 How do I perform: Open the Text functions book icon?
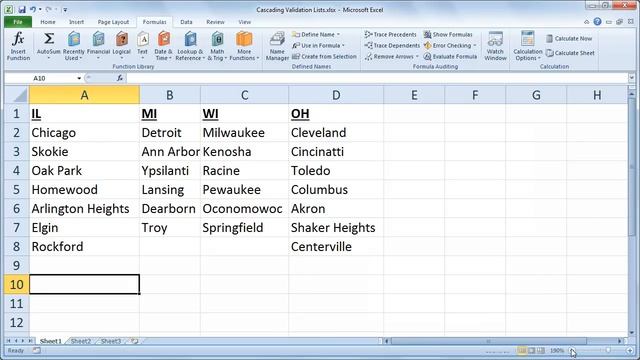pyautogui.click(x=142, y=40)
